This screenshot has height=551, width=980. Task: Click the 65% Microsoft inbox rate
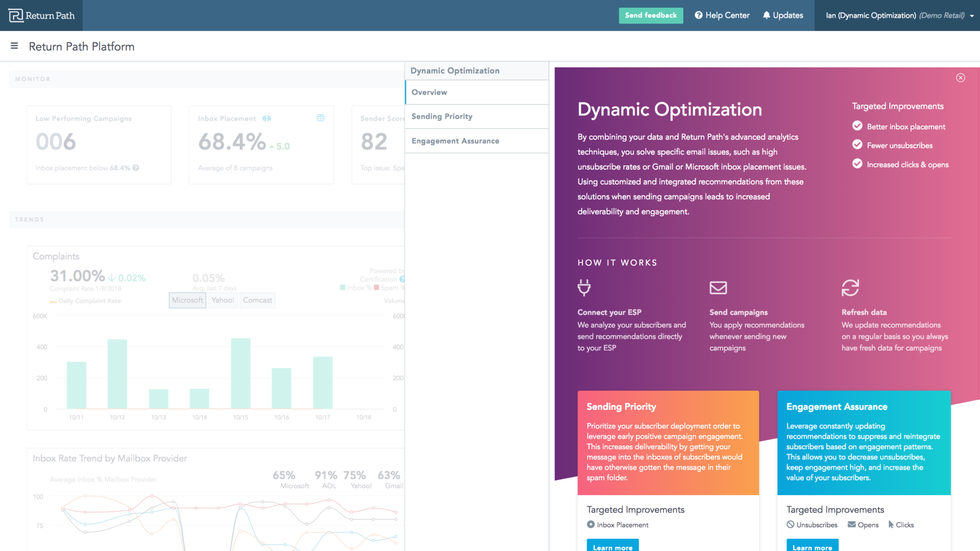click(x=284, y=475)
